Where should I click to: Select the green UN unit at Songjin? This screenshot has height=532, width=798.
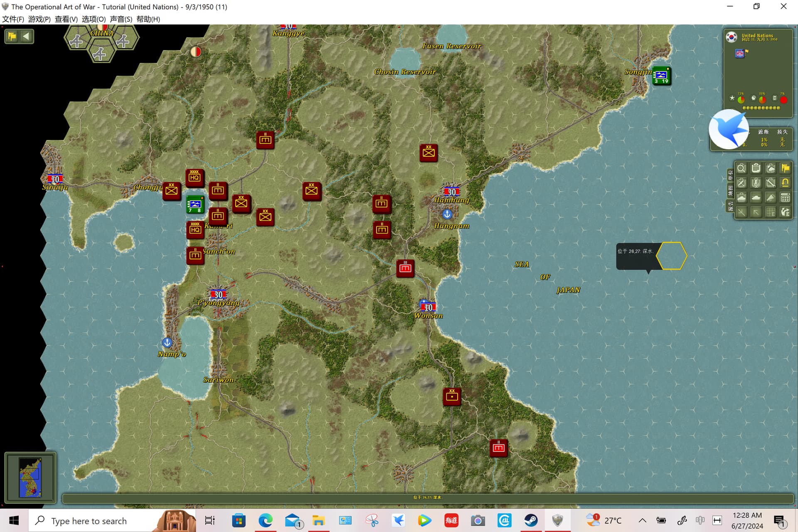coord(661,76)
